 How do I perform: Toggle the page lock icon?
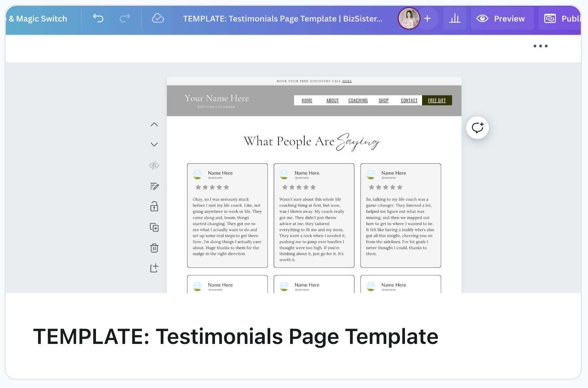pos(154,207)
